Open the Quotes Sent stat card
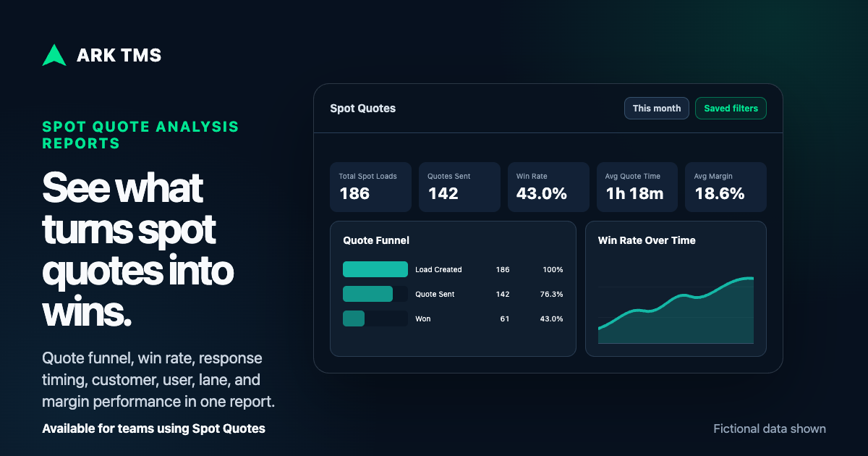Screen dimensions: 868x456 (459, 187)
